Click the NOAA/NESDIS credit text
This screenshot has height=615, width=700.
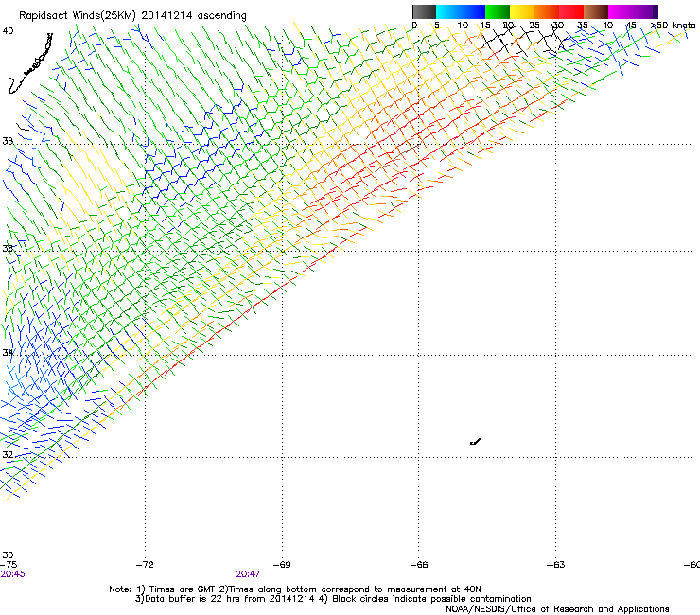pos(557,609)
